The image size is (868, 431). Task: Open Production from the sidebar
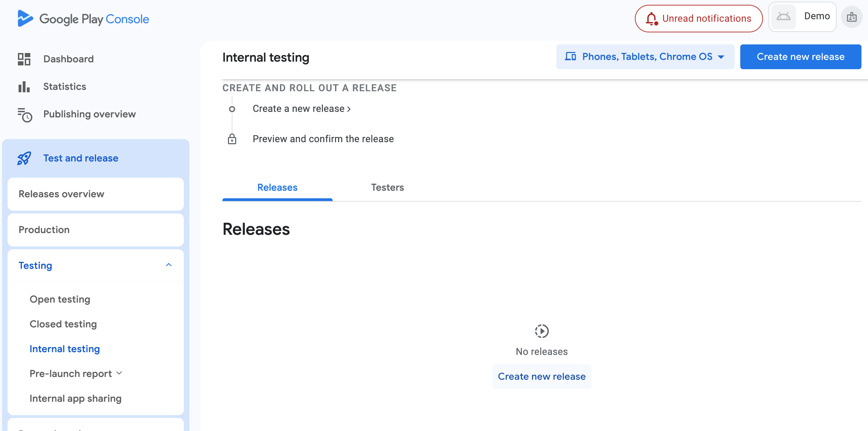[x=44, y=230]
